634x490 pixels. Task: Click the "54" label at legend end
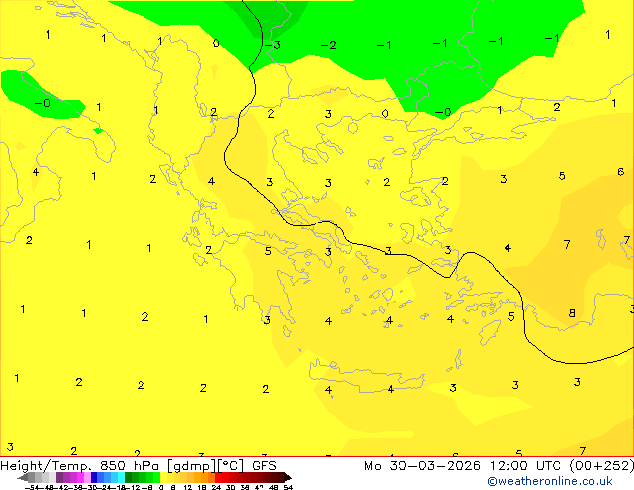pos(288,487)
